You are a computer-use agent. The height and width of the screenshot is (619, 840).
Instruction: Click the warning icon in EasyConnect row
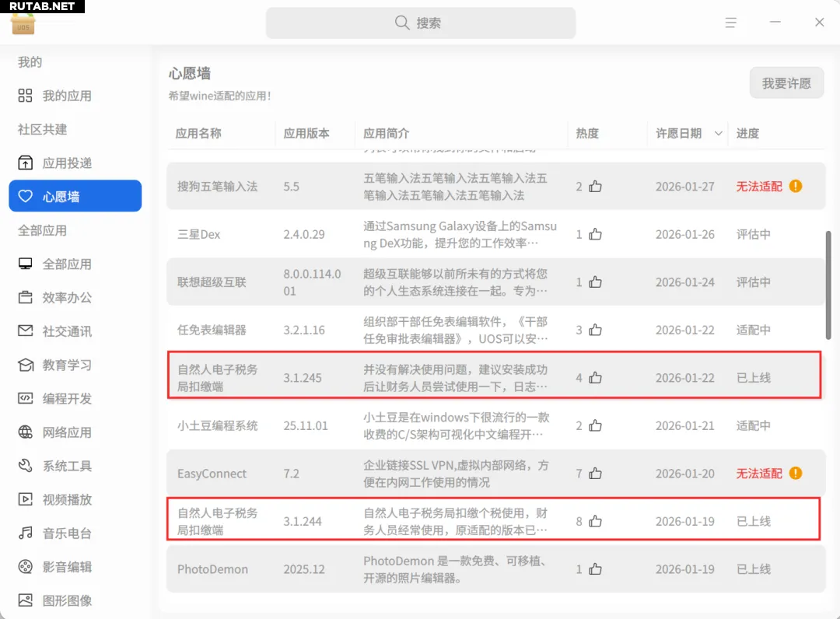tap(795, 474)
